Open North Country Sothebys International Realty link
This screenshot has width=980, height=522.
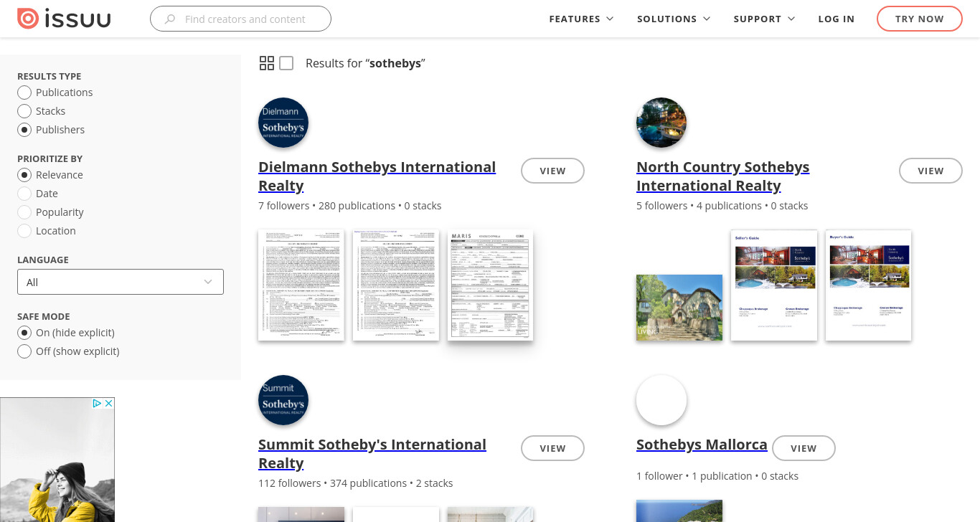(x=722, y=176)
